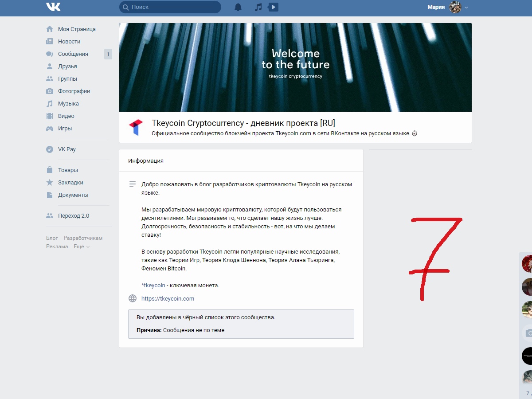Open Видео section
This screenshot has height=399, width=532.
pyautogui.click(x=66, y=116)
